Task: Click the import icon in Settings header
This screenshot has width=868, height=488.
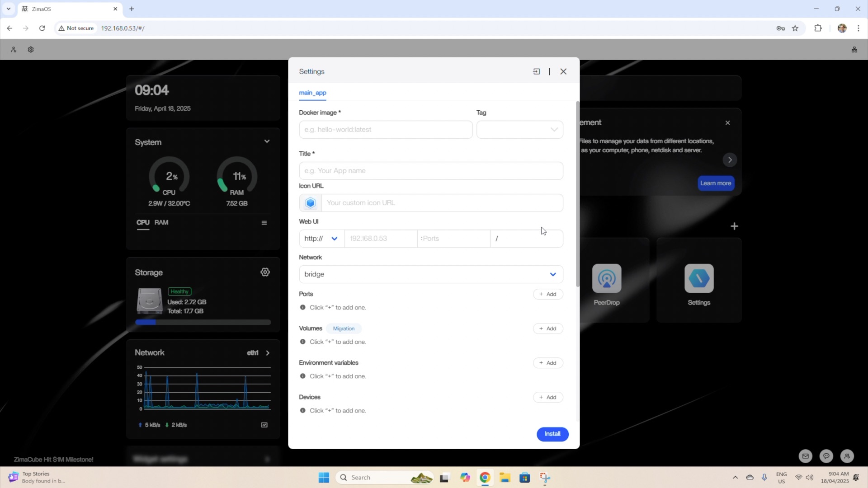Action: tap(536, 71)
